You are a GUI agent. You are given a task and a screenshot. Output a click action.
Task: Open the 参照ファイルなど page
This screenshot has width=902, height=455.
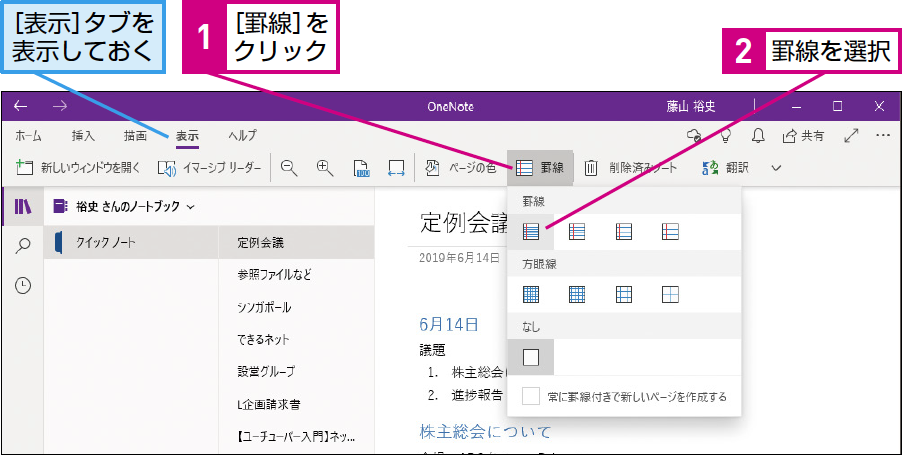click(x=296, y=275)
